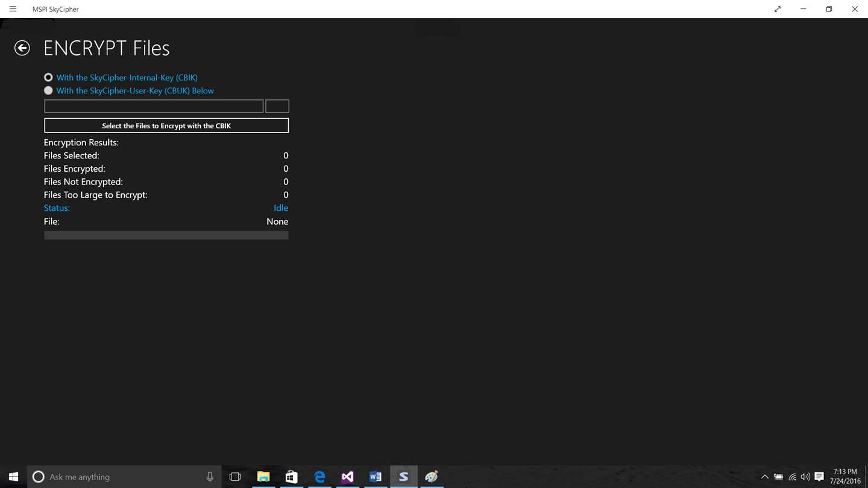This screenshot has height=488, width=868.
Task: Click the SkyCipher app icon in the taskbar
Action: pos(404,477)
